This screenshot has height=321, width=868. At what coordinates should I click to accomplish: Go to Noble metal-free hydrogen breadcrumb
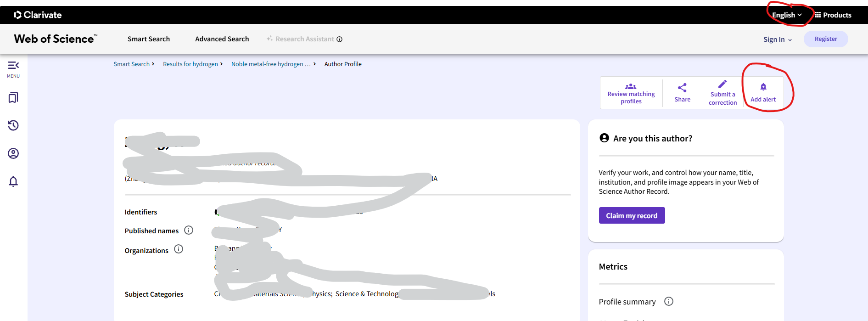click(x=271, y=64)
